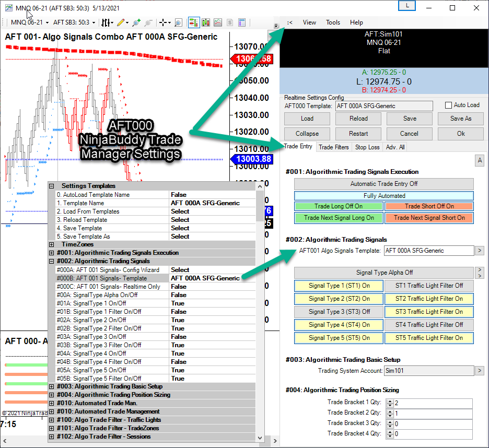Switch to the Trade Filters tab

(333, 147)
